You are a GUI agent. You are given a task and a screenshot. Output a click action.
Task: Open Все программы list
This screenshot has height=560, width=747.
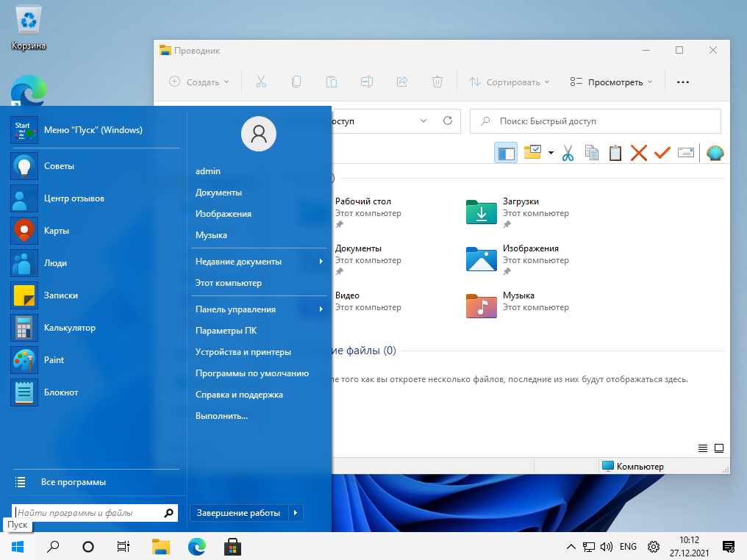74,482
